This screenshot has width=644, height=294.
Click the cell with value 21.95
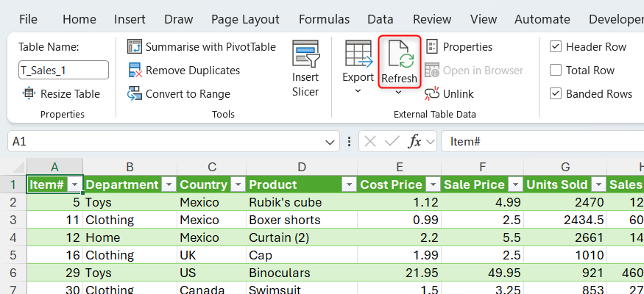[x=400, y=273]
